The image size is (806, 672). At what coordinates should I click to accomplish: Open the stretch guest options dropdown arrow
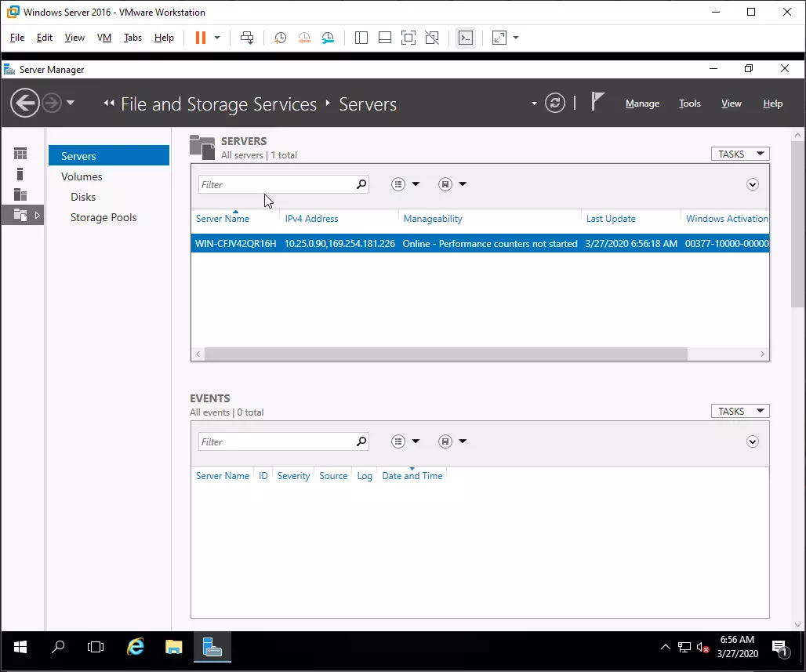516,38
